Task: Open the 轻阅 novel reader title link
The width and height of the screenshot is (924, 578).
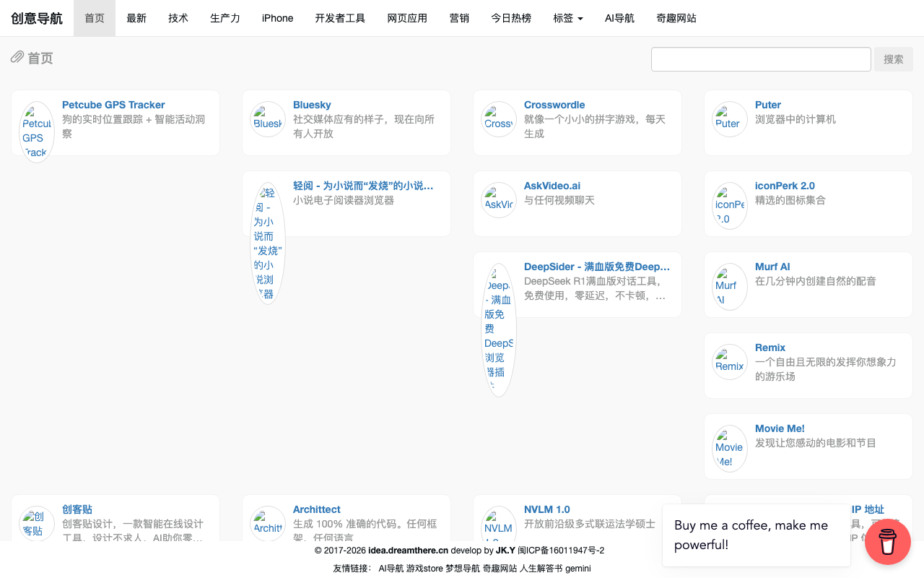Action: (363, 186)
